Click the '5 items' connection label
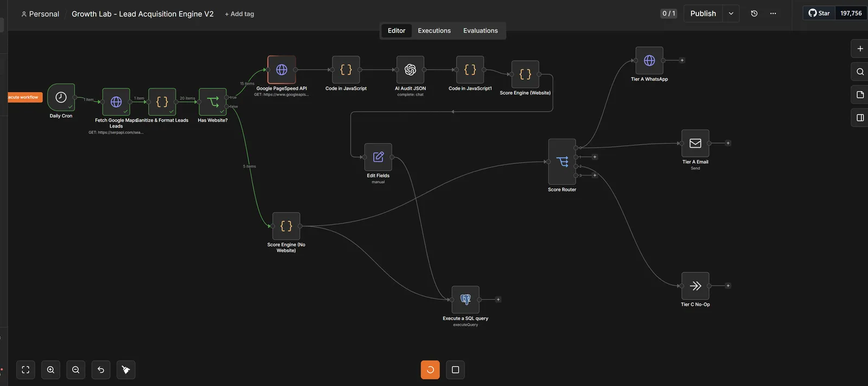The width and height of the screenshot is (868, 386). pyautogui.click(x=250, y=166)
